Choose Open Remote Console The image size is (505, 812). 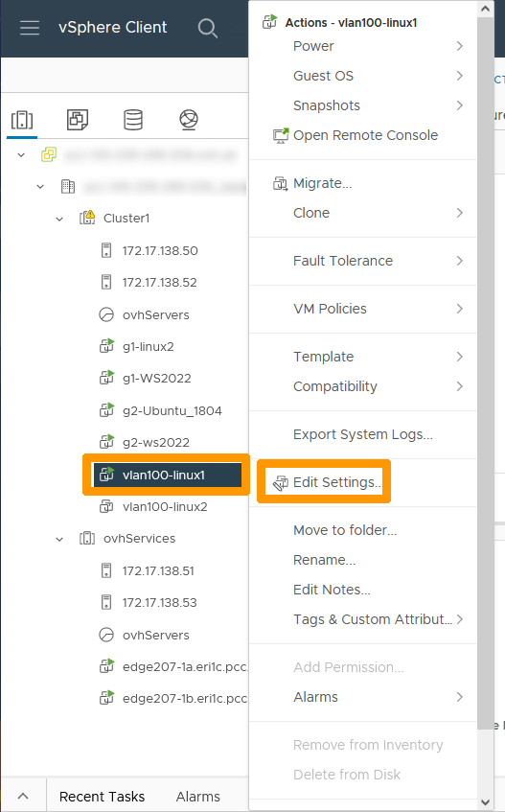pyautogui.click(x=363, y=135)
